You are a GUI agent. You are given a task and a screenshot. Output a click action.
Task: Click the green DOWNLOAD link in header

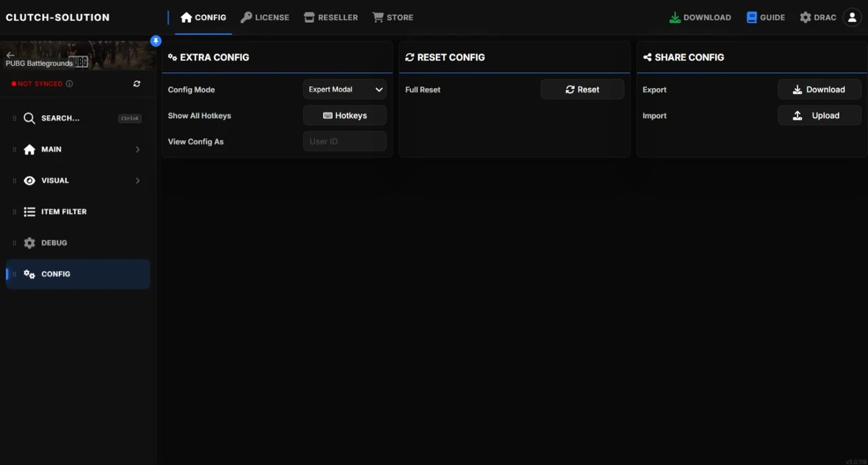(700, 18)
